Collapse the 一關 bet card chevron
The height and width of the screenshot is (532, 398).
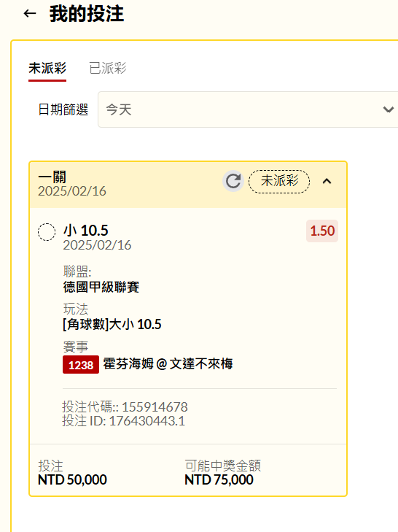327,181
